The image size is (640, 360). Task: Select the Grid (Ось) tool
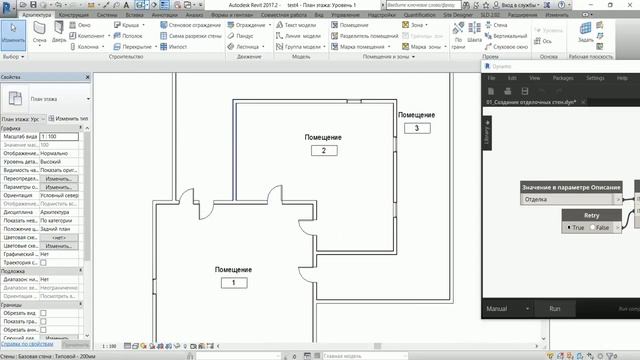pyautogui.click(x=543, y=41)
